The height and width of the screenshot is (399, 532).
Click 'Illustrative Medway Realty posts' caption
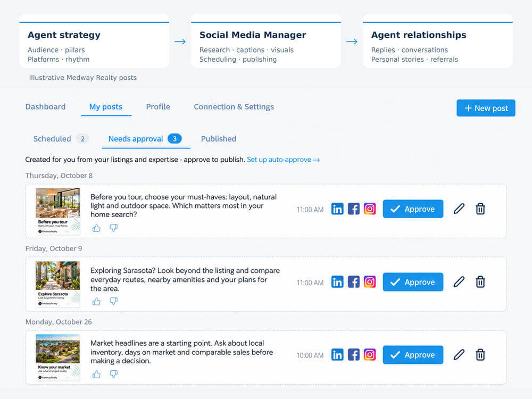tap(83, 77)
